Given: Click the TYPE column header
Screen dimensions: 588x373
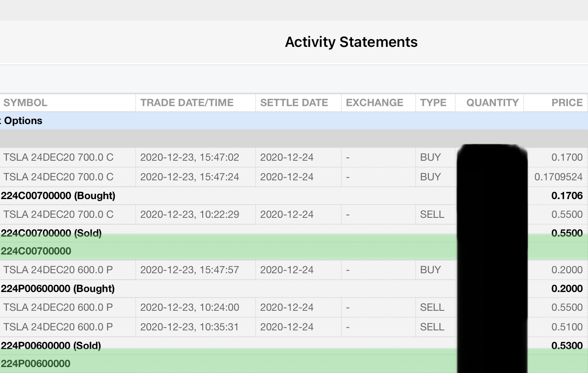Looking at the screenshot, I should pyautogui.click(x=433, y=103).
